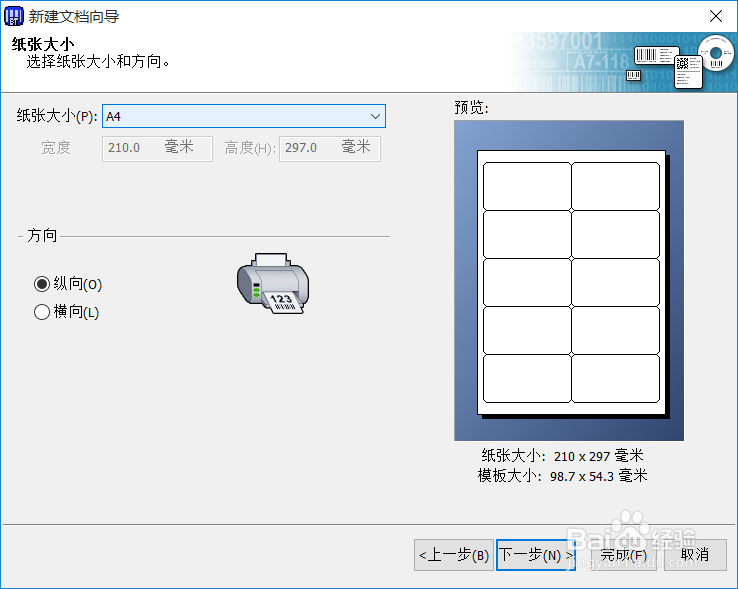Image resolution: width=738 pixels, height=589 pixels.
Task: Click the 宽度 210.0 field
Action: coord(157,148)
